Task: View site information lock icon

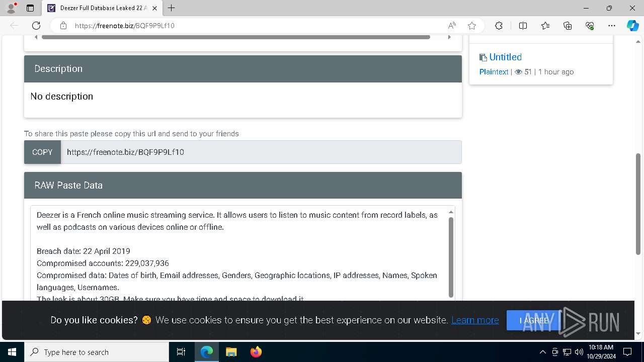Action: [63, 26]
